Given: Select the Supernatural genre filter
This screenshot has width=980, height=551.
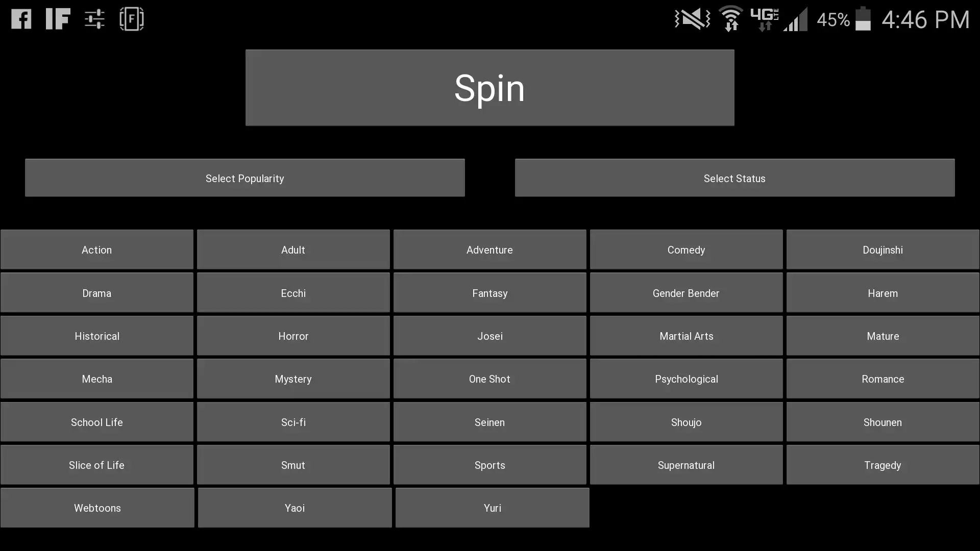Looking at the screenshot, I should click(x=686, y=465).
